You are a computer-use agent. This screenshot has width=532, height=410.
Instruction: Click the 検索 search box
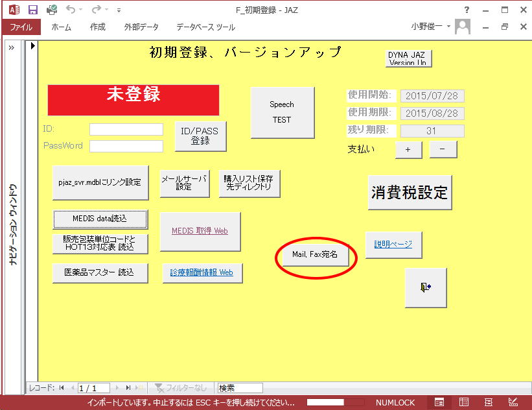240,388
